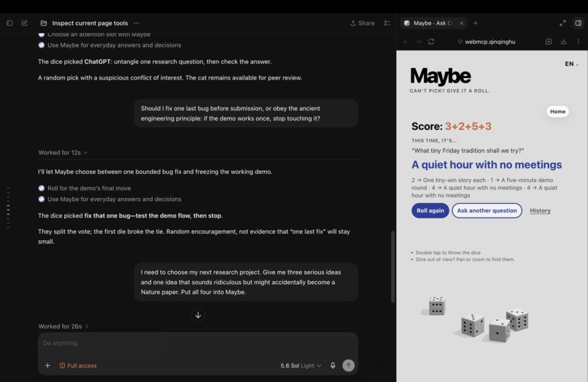The height and width of the screenshot is (382, 588).
Task: Share this conversation
Action: [x=363, y=23]
